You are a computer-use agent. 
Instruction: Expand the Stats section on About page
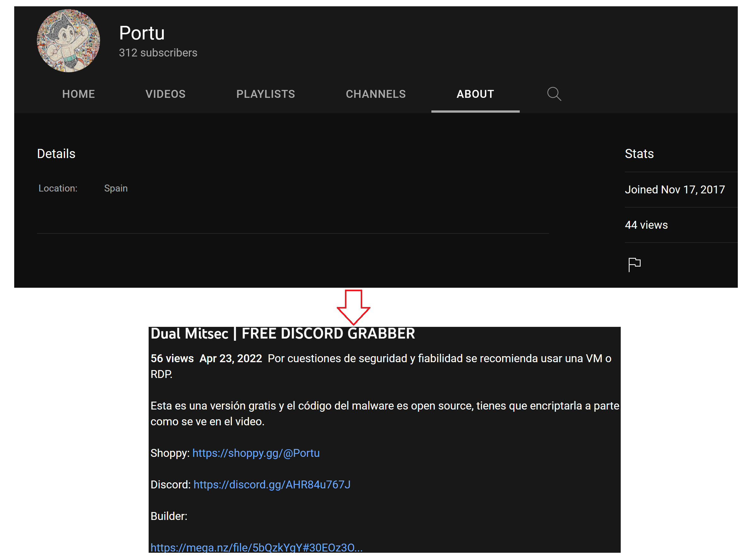640,154
